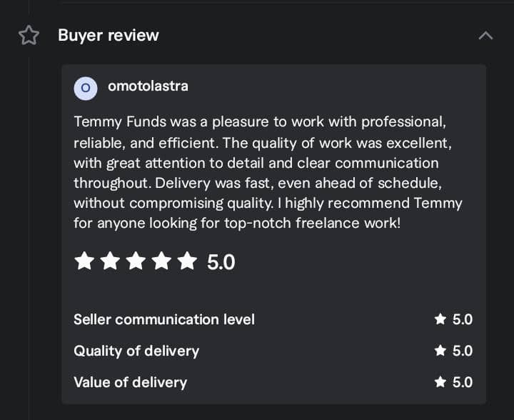This screenshot has height=420, width=514.
Task: Click the 5.0 score for Value of delivery
Action: [463, 382]
